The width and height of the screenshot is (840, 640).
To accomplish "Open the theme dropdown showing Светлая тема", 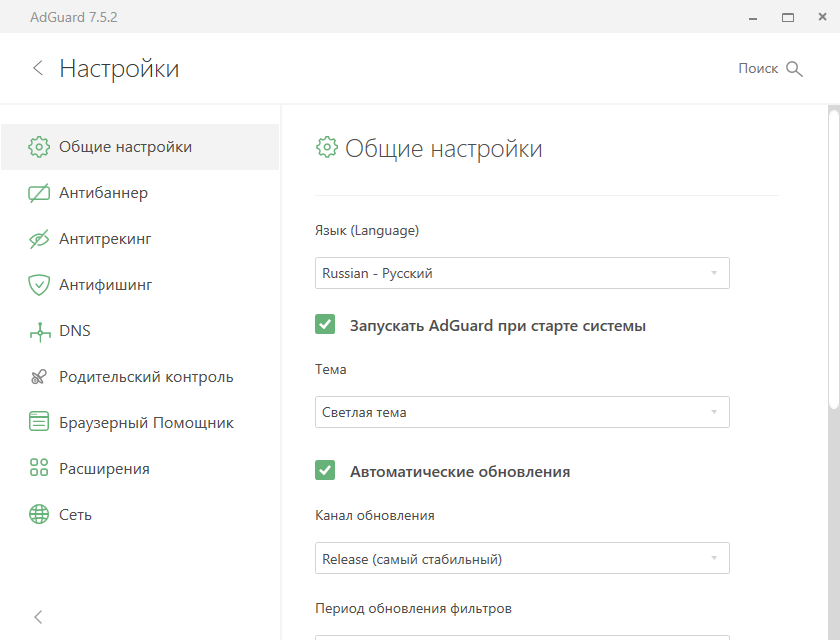I will point(521,412).
